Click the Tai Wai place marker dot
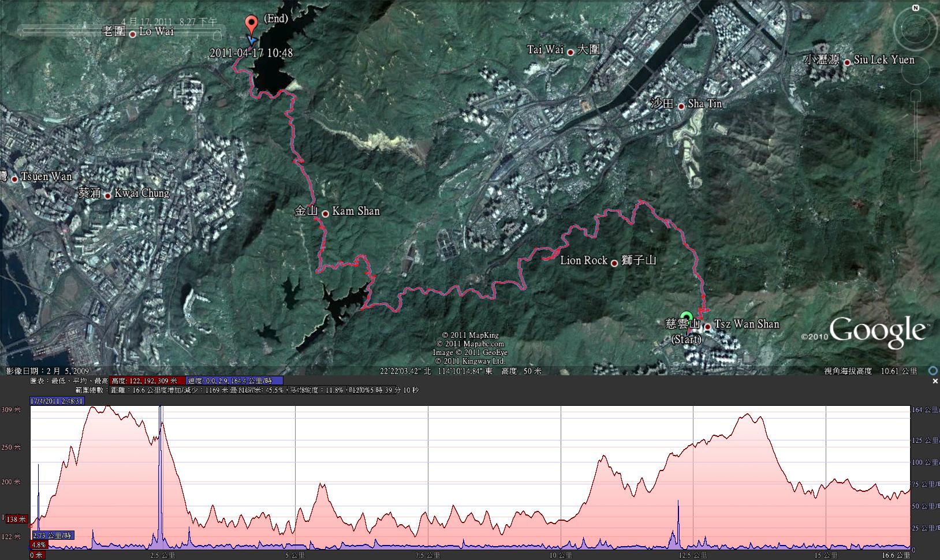This screenshot has height=560, width=940. [570, 52]
